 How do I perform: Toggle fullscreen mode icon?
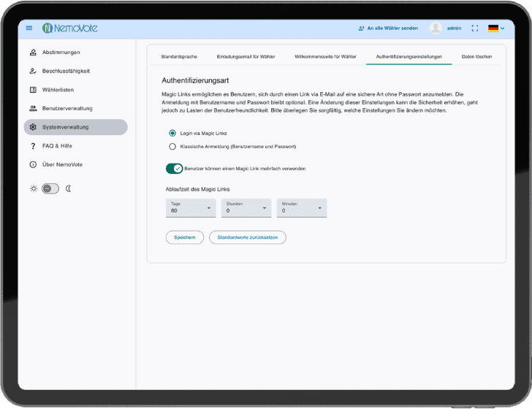[475, 28]
